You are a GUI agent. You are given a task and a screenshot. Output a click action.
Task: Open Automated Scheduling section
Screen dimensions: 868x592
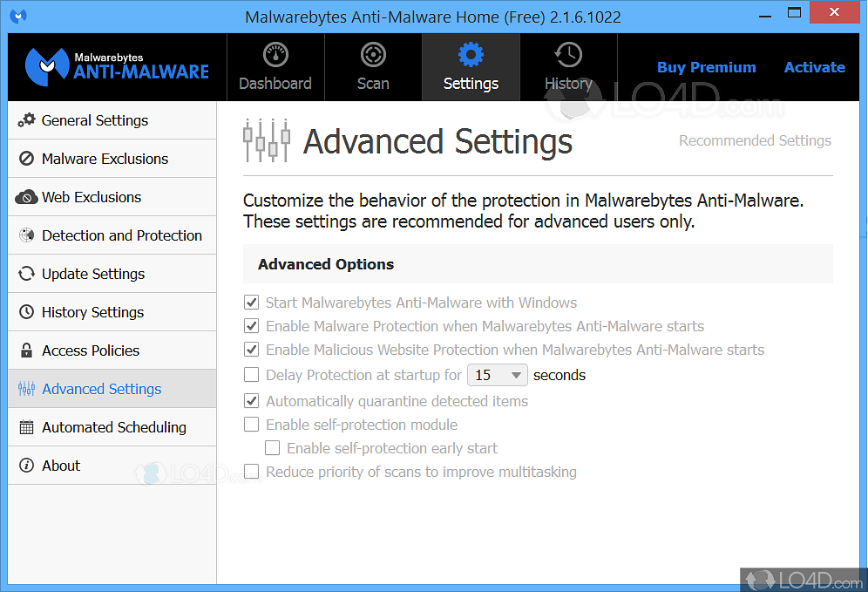pos(112,427)
